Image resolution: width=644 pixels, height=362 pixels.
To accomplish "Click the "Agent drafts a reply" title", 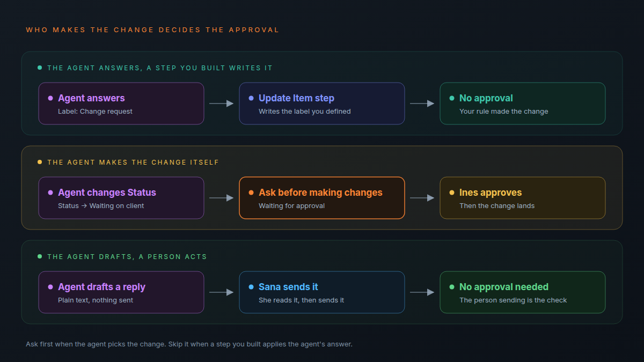I will 101,287.
